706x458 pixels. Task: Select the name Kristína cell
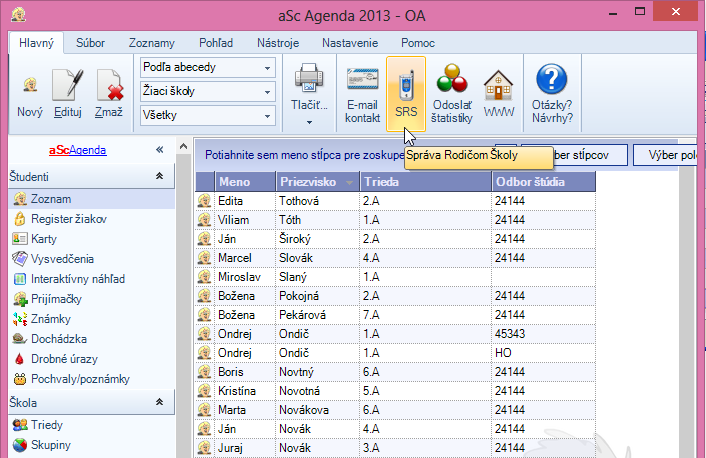[x=245, y=390]
